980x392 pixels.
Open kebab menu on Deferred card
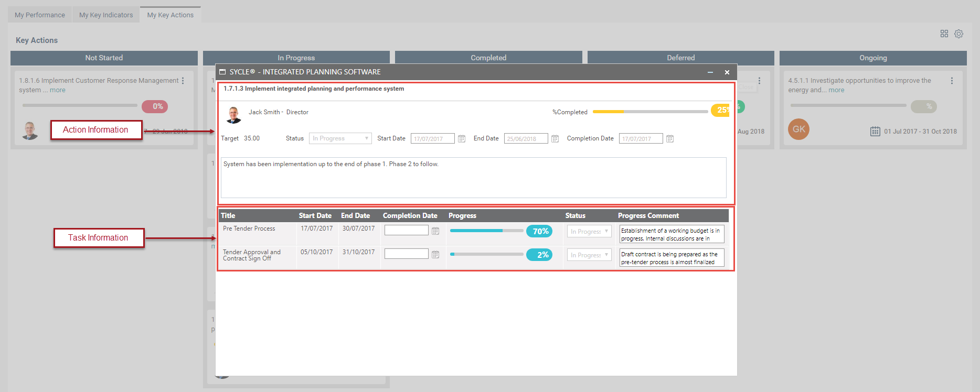[x=759, y=81]
